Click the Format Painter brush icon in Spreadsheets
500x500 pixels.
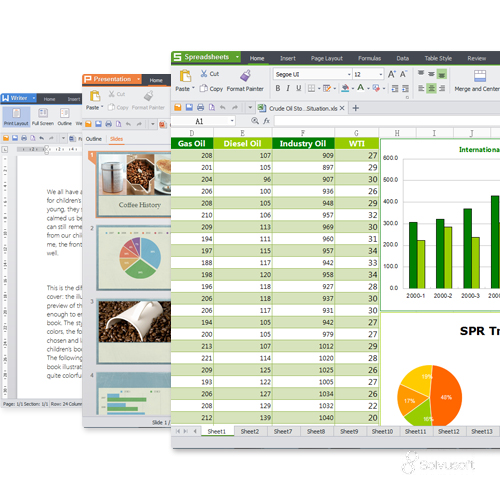pyautogui.click(x=245, y=76)
